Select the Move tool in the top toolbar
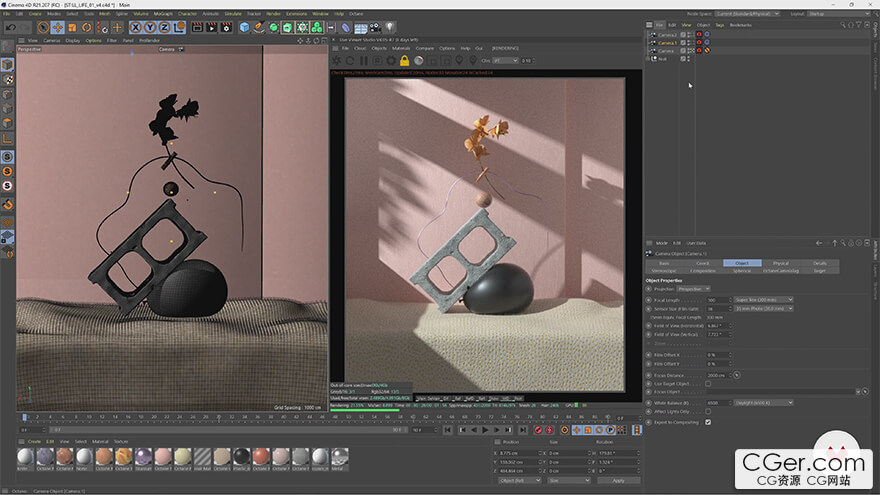This screenshot has width=880, height=495. point(58,27)
